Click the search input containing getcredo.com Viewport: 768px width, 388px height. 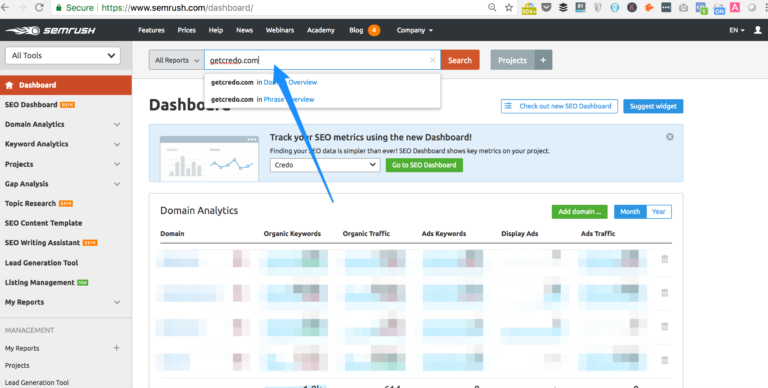(x=322, y=60)
